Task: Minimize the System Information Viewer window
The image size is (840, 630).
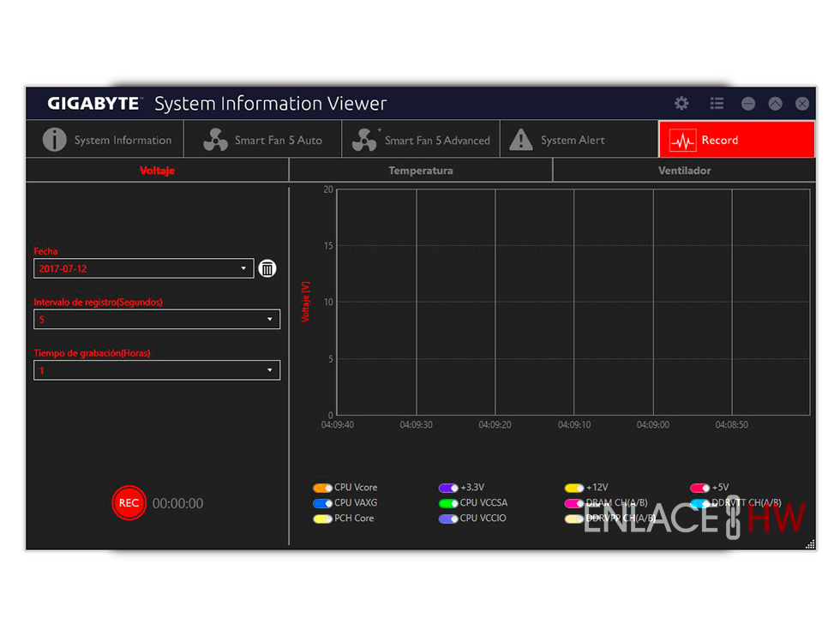Action: point(747,104)
